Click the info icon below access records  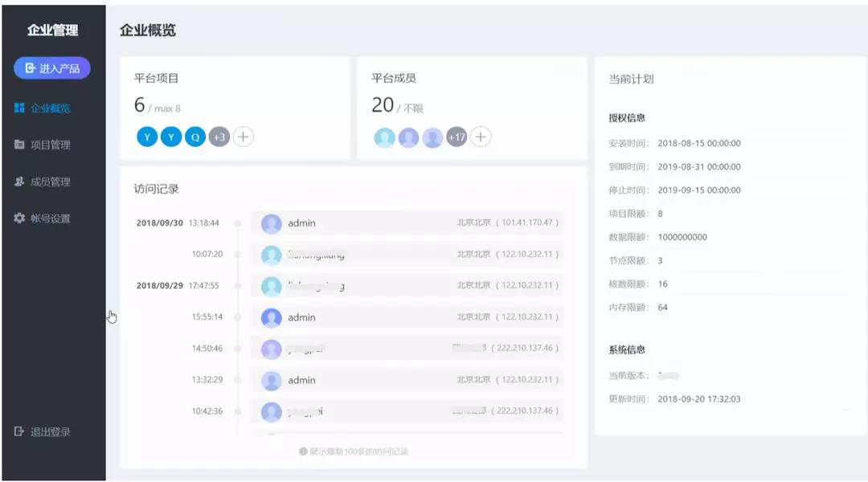click(303, 451)
